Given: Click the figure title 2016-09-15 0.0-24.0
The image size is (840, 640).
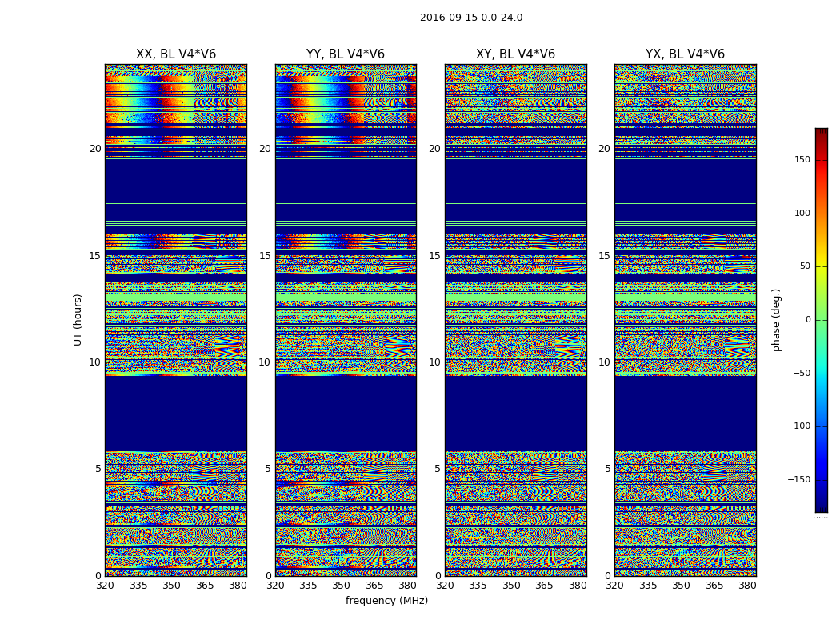Looking at the screenshot, I should point(471,18).
